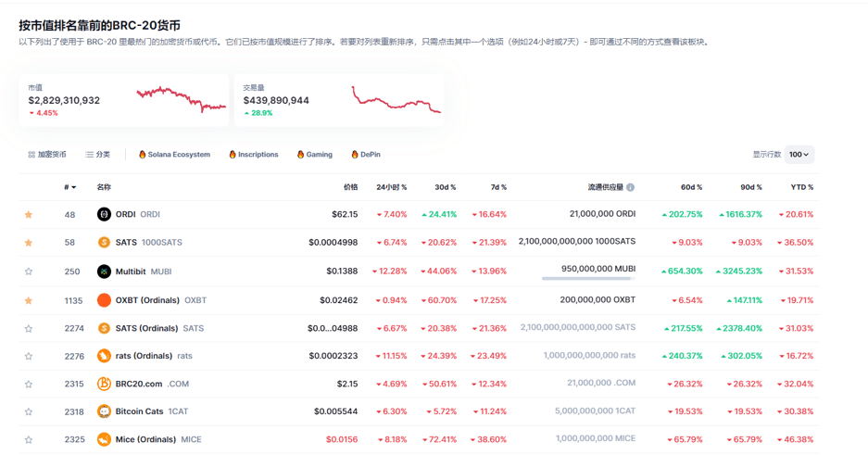The width and height of the screenshot is (868, 455).
Task: Open the Inscriptions category link
Action: coord(253,155)
